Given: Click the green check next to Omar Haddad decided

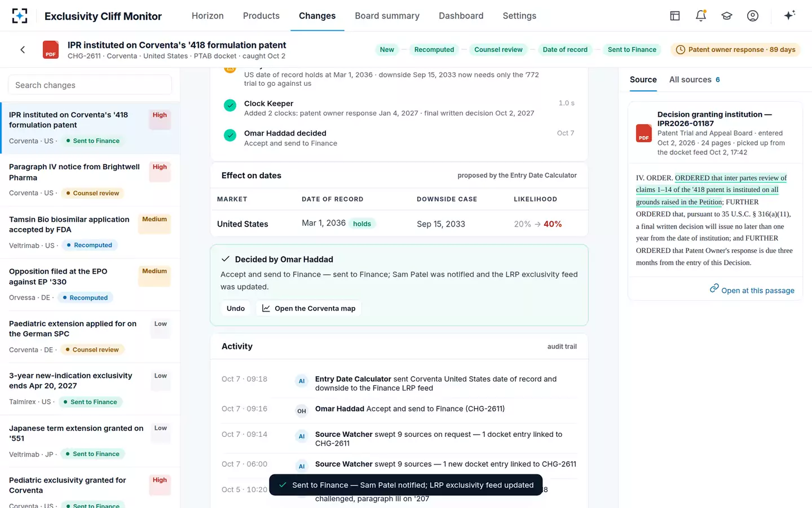Looking at the screenshot, I should coord(230,135).
